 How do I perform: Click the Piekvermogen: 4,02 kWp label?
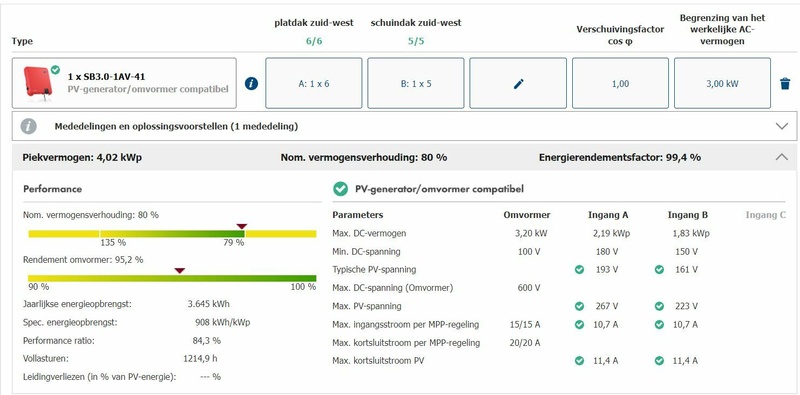82,157
